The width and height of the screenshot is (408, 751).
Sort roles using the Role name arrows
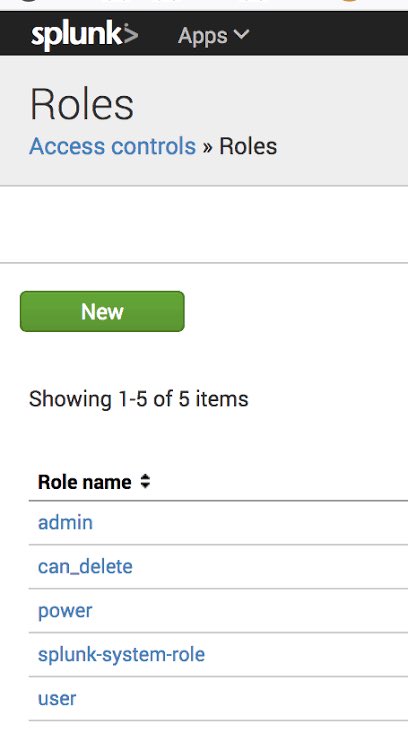[145, 481]
